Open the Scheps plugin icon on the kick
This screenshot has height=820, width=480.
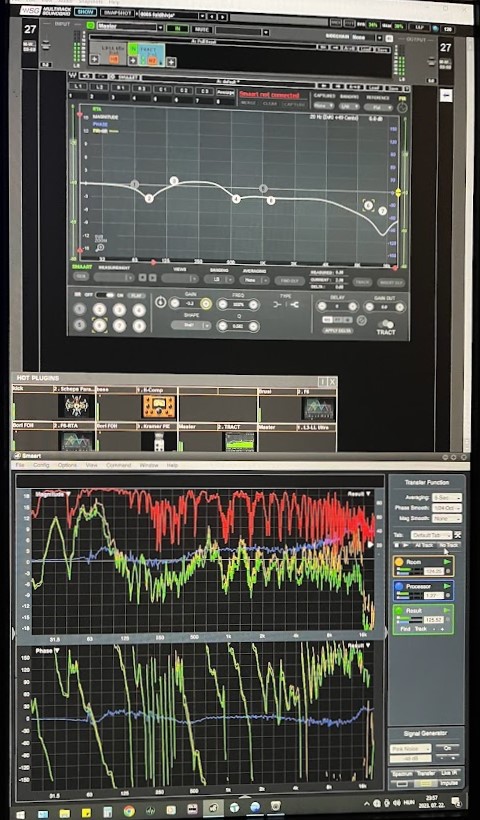click(x=78, y=406)
